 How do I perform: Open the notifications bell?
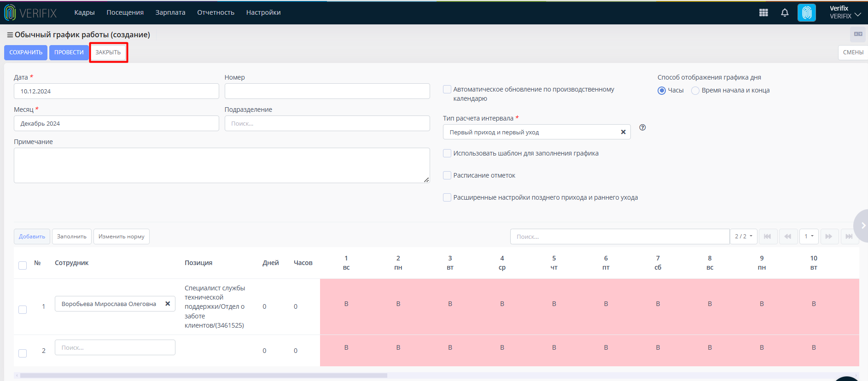[785, 13]
